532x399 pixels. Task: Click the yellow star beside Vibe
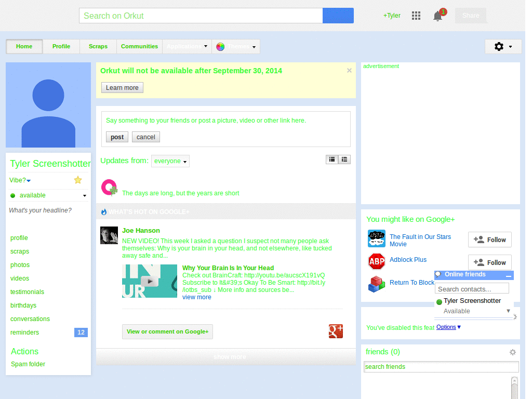(x=78, y=180)
